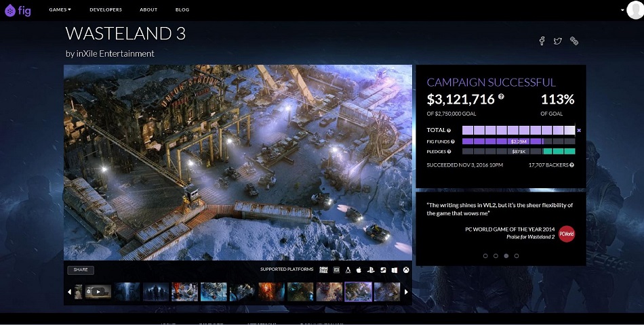The image size is (644, 325).
Task: Open the Developers menu item
Action: point(106,9)
